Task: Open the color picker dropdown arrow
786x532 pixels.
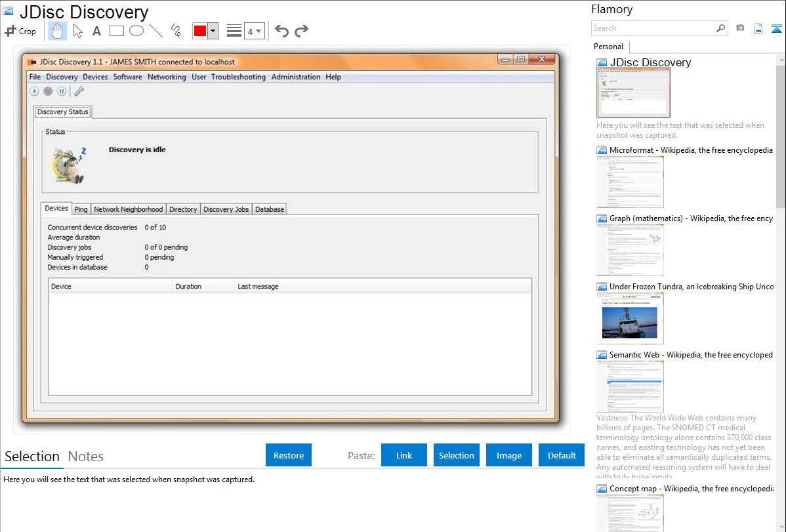Action: coord(213,31)
